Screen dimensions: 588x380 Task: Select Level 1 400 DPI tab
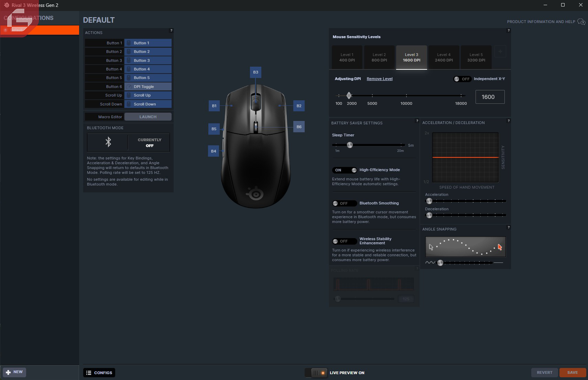click(x=347, y=57)
